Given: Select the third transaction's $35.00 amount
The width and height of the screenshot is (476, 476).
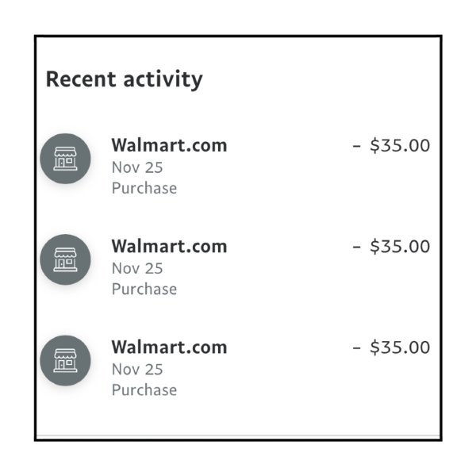Looking at the screenshot, I should click(x=400, y=347).
